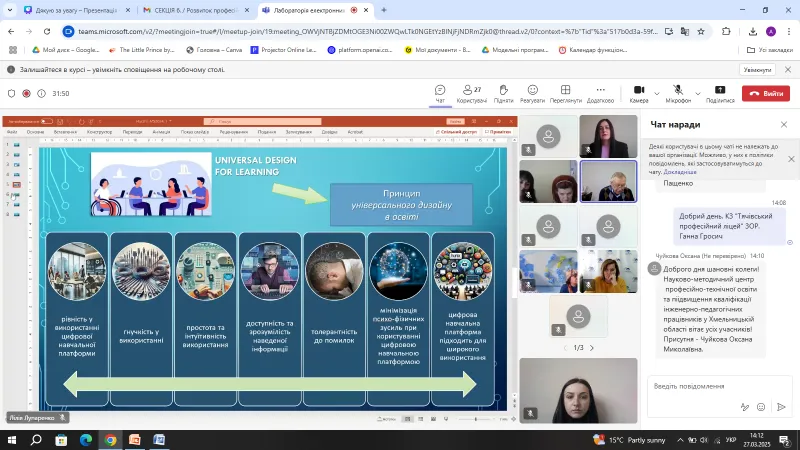
Task: Open the Chrome extensions menu
Action: (726, 32)
